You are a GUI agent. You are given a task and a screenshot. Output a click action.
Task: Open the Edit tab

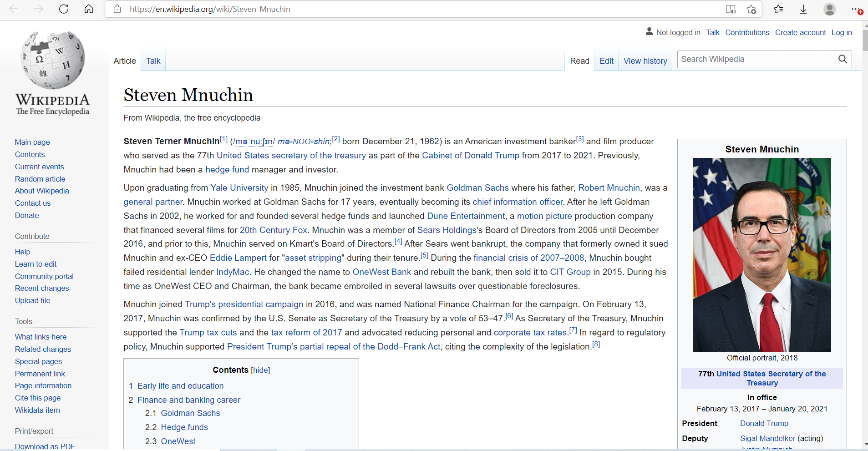pyautogui.click(x=606, y=61)
